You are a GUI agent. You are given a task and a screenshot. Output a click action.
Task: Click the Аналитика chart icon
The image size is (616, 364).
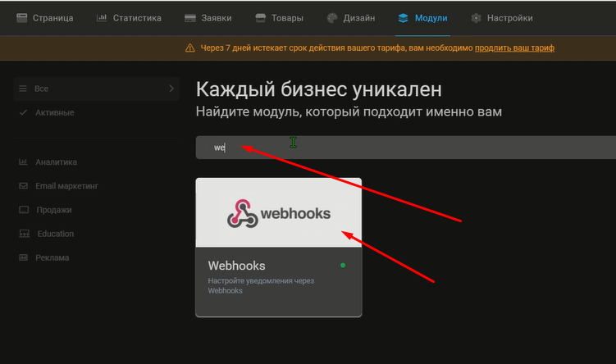(x=23, y=162)
